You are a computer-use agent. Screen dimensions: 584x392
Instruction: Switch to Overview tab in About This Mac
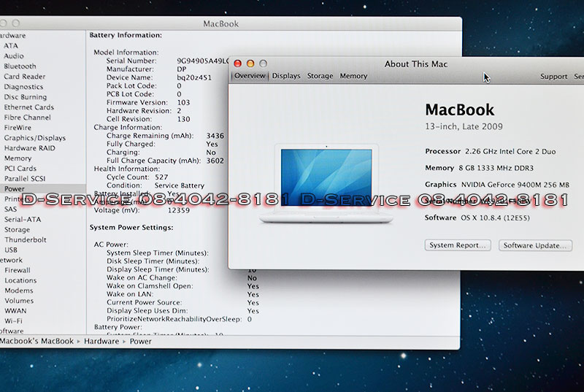coord(250,76)
